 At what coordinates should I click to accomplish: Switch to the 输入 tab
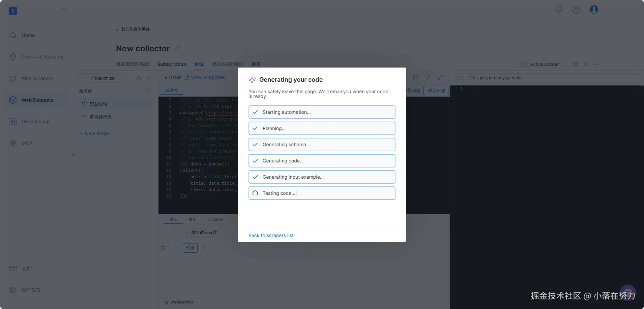tap(174, 220)
